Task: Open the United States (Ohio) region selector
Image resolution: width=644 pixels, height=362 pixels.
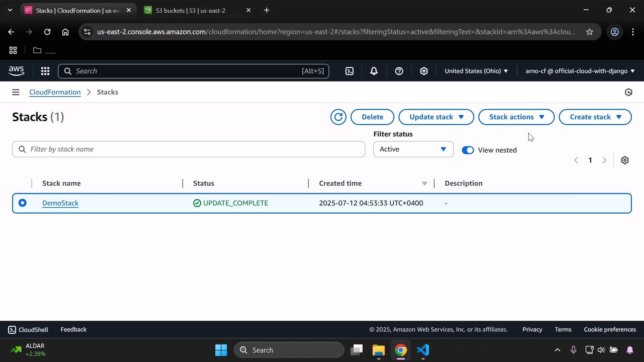Action: (x=476, y=71)
